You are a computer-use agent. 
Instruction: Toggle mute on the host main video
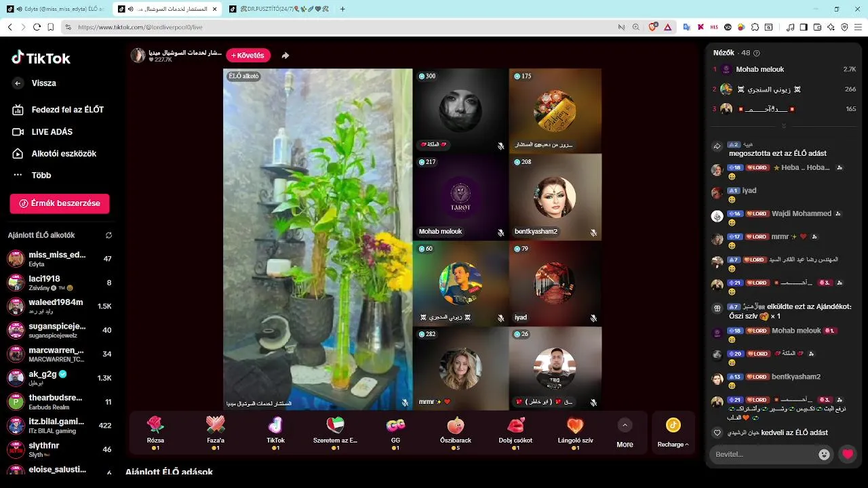(x=405, y=403)
